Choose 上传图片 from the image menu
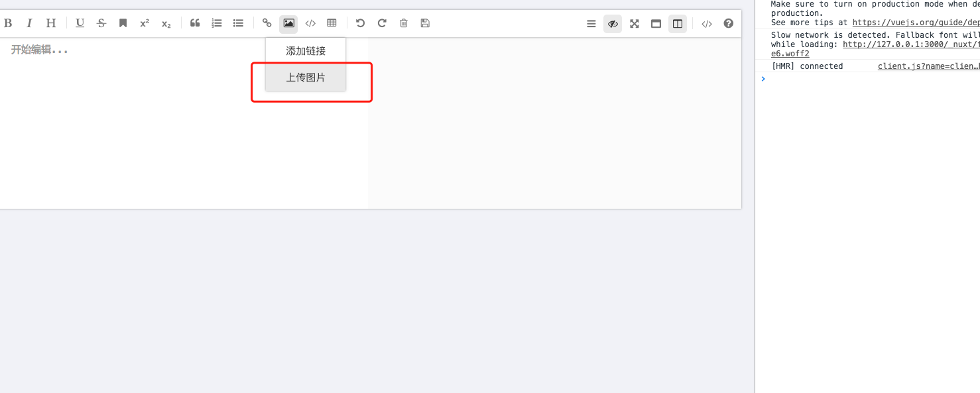The height and width of the screenshot is (393, 980). pyautogui.click(x=305, y=77)
